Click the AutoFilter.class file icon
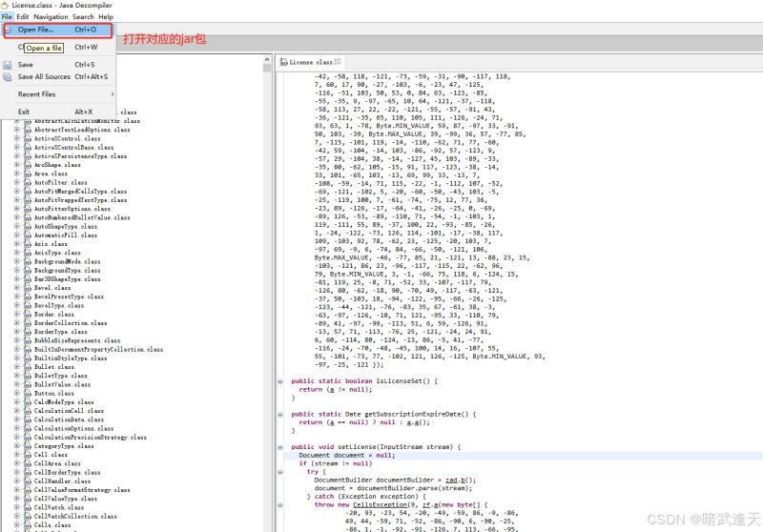This screenshot has height=532, width=763. (x=28, y=182)
